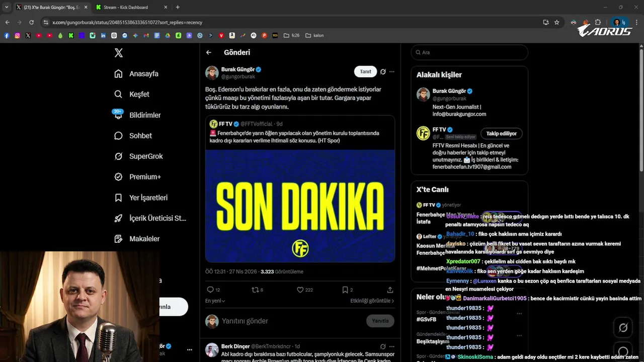Click the install app icon in address bar
The width and height of the screenshot is (644, 362).
(x=546, y=22)
